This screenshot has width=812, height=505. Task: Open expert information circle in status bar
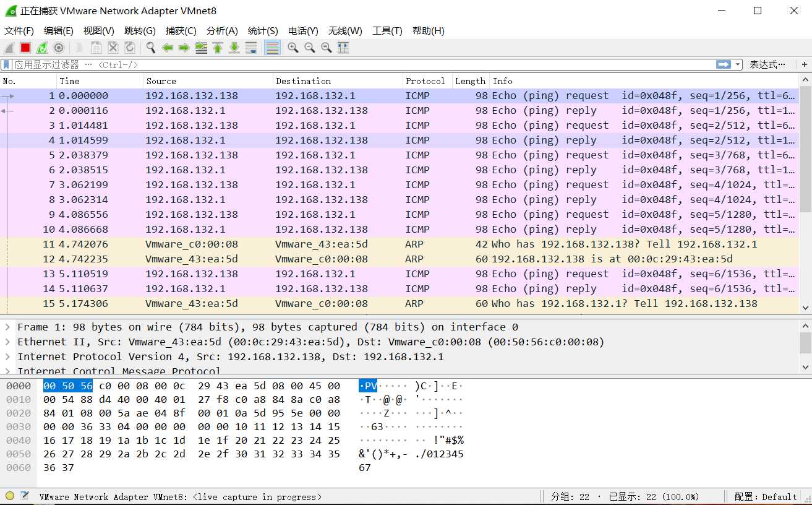pos(9,496)
